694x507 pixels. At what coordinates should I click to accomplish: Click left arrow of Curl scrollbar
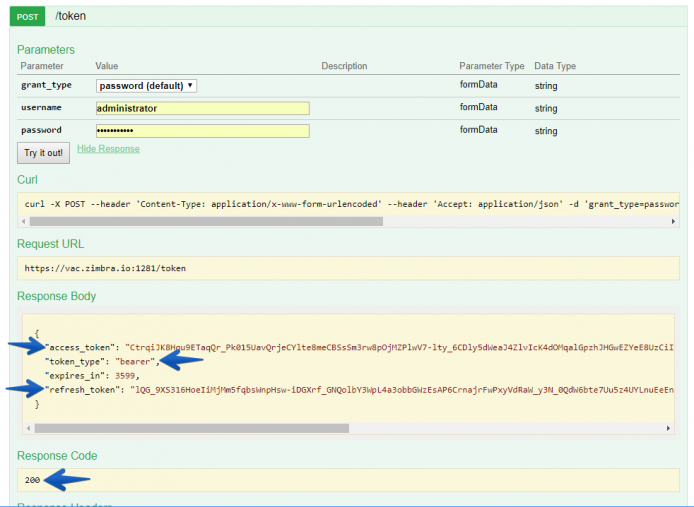pos(23,221)
